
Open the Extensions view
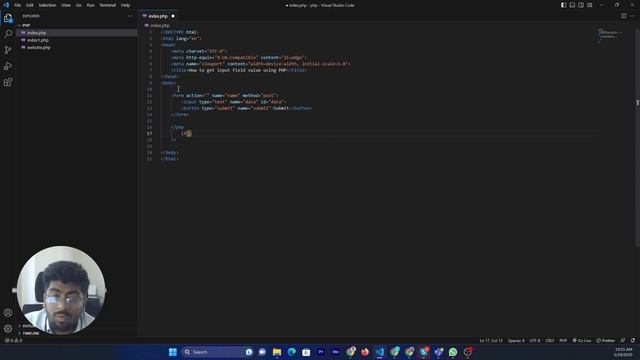coord(8,82)
